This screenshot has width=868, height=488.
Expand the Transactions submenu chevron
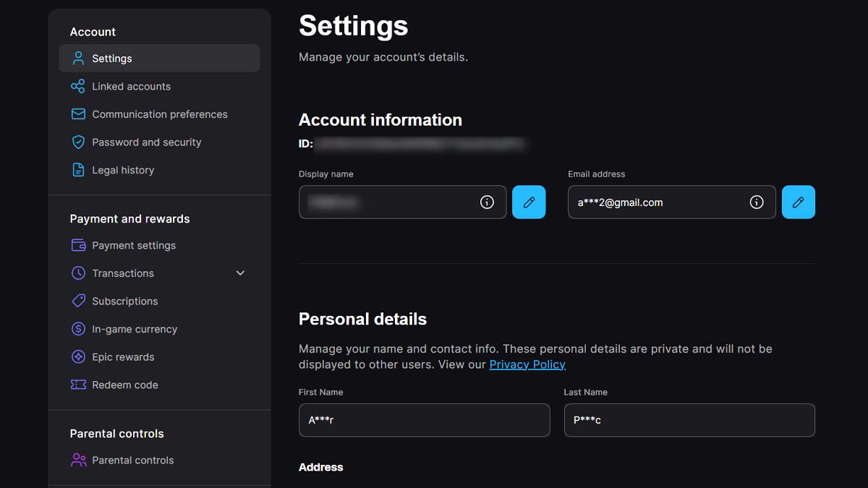coord(240,273)
